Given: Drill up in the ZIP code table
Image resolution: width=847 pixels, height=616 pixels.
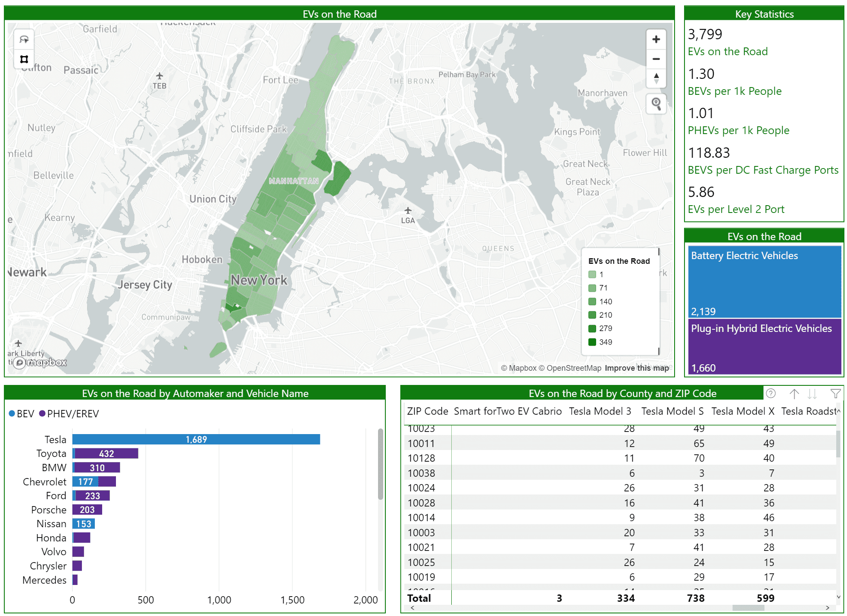Looking at the screenshot, I should tap(794, 393).
